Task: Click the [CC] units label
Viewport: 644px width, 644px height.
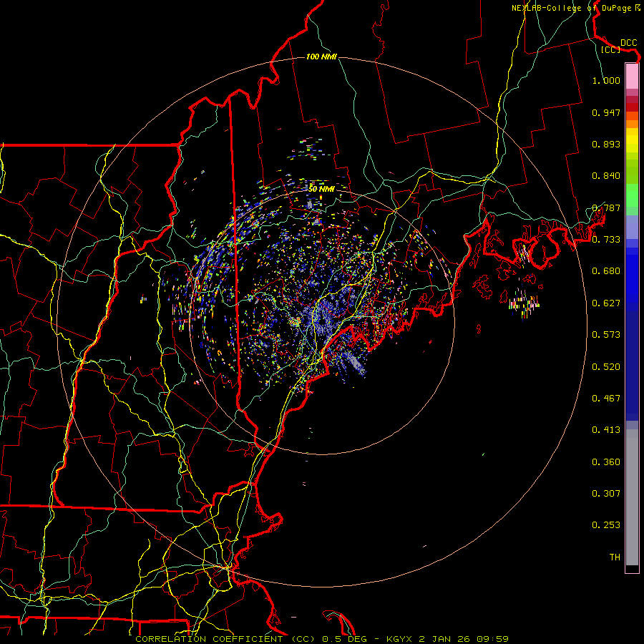Action: [x=611, y=49]
